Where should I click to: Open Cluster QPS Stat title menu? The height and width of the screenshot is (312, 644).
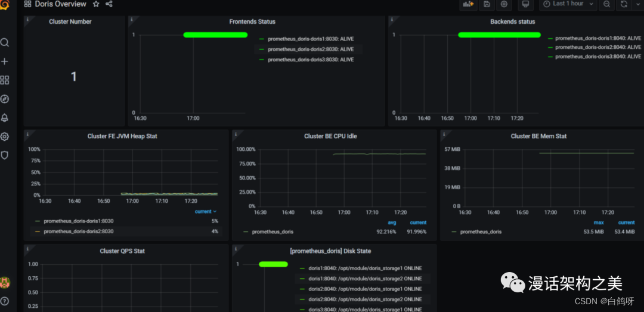point(122,251)
